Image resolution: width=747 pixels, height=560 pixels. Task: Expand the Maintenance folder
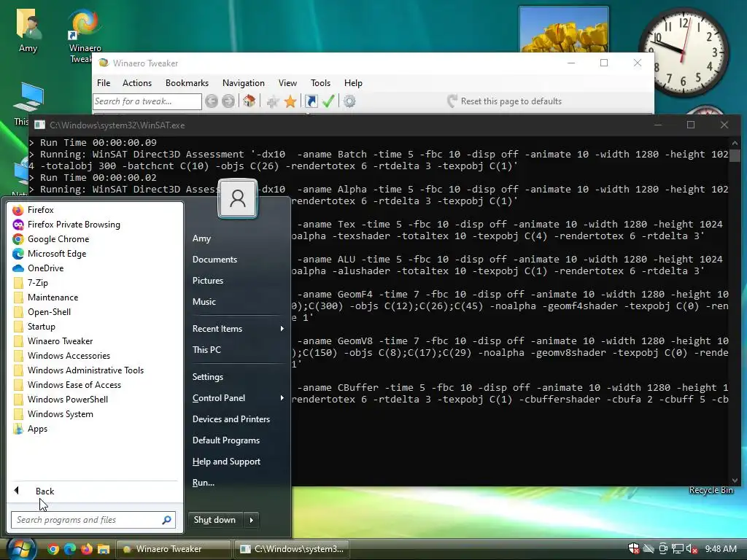[96, 297]
